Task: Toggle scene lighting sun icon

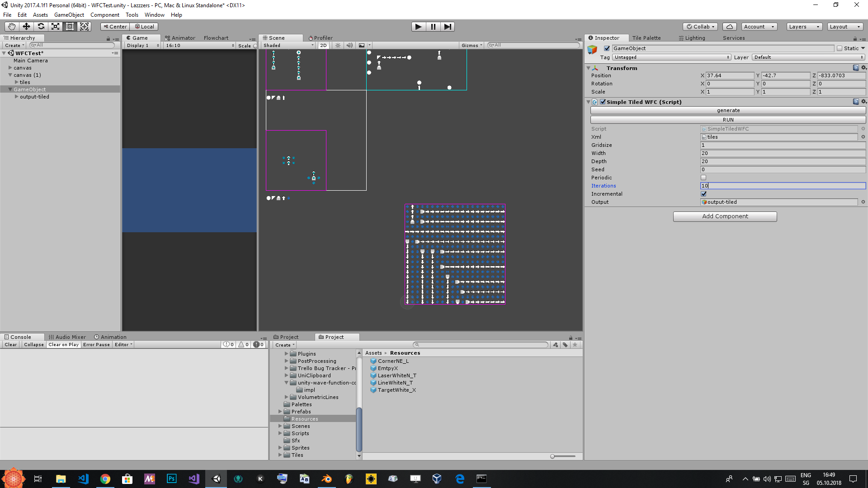Action: pos(338,45)
